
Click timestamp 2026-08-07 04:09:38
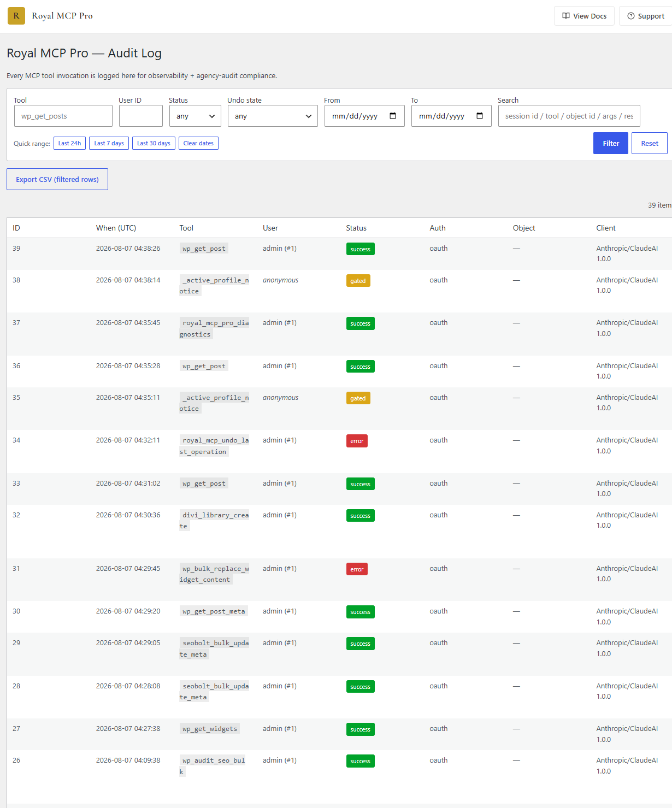click(128, 760)
